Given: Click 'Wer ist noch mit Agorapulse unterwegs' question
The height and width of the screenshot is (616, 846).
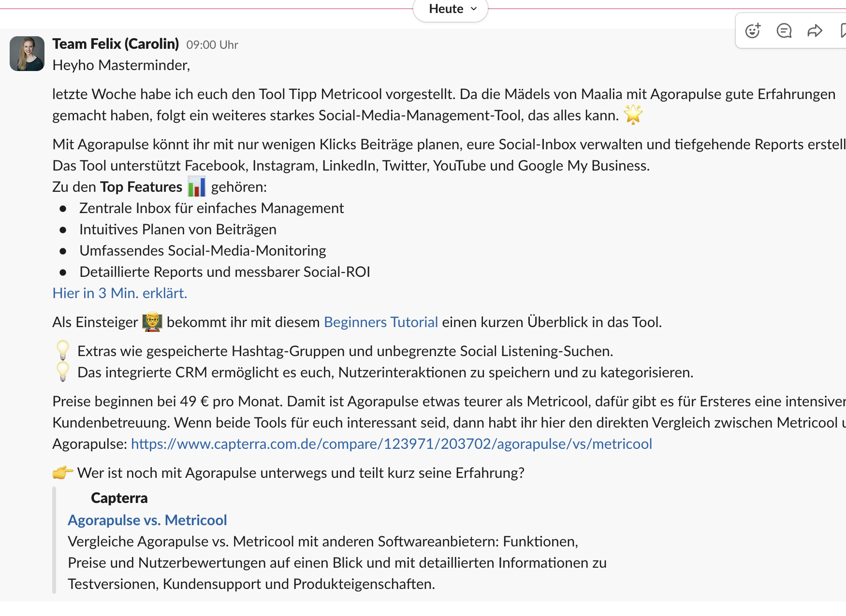Looking at the screenshot, I should (x=301, y=473).
